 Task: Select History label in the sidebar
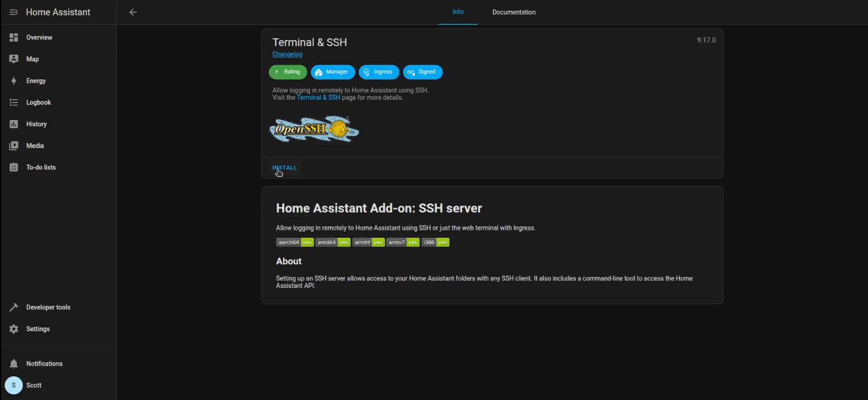[37, 125]
